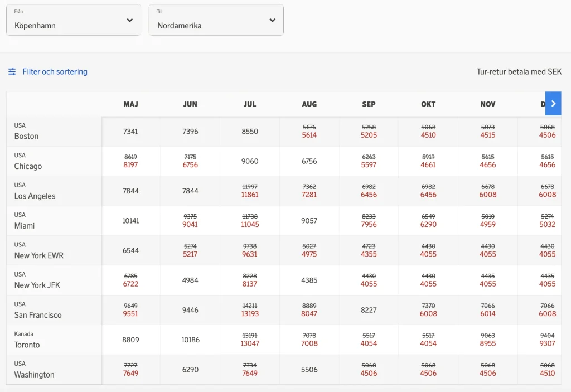Select the AUG column header
The width and height of the screenshot is (571, 392).
309,104
